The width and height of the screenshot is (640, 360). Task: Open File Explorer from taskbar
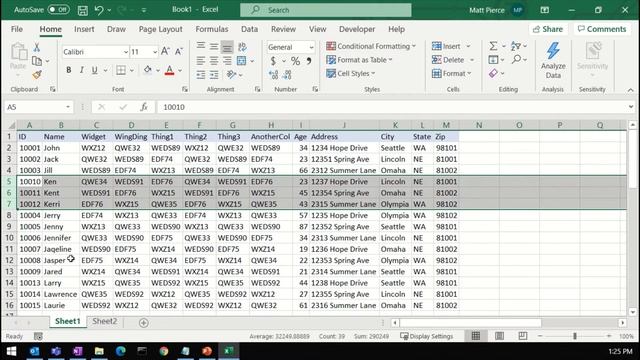click(x=99, y=351)
